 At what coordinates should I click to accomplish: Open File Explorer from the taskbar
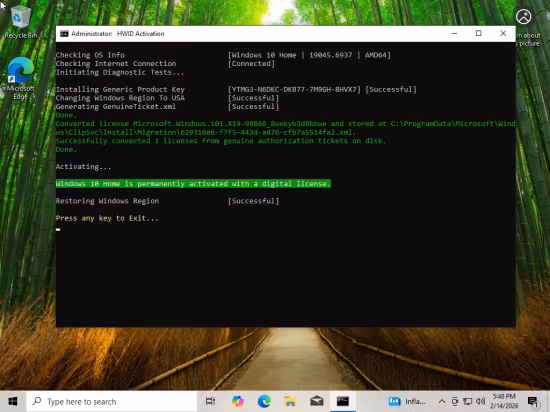point(290,401)
